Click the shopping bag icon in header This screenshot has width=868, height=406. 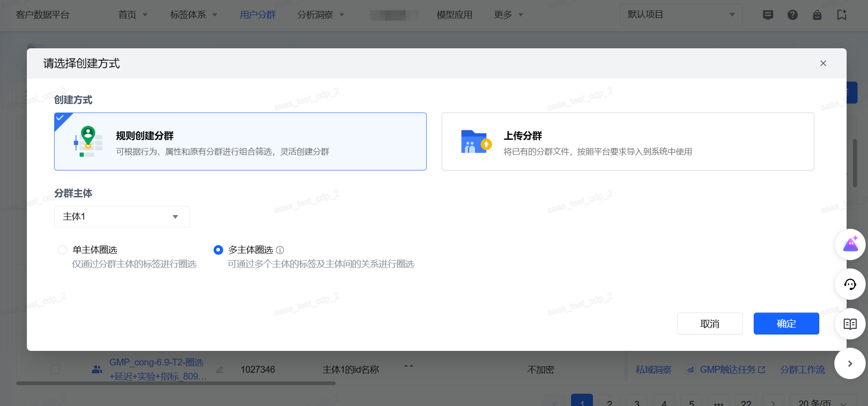pyautogui.click(x=817, y=15)
